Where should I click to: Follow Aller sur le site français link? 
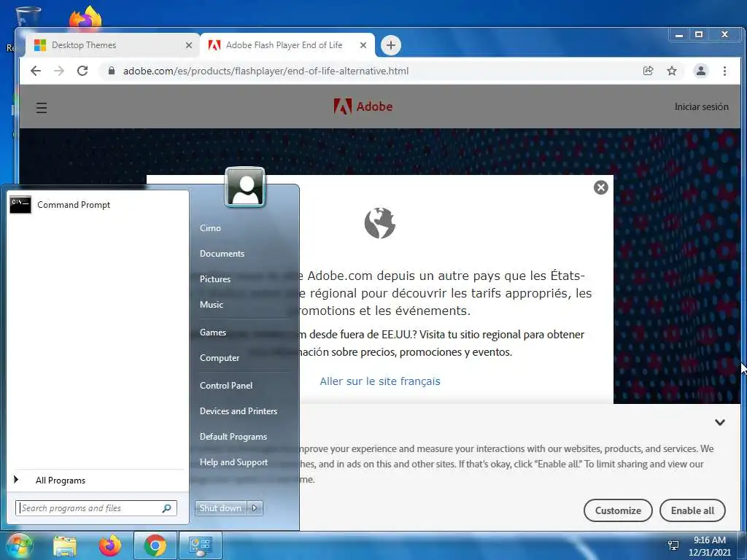pyautogui.click(x=379, y=381)
